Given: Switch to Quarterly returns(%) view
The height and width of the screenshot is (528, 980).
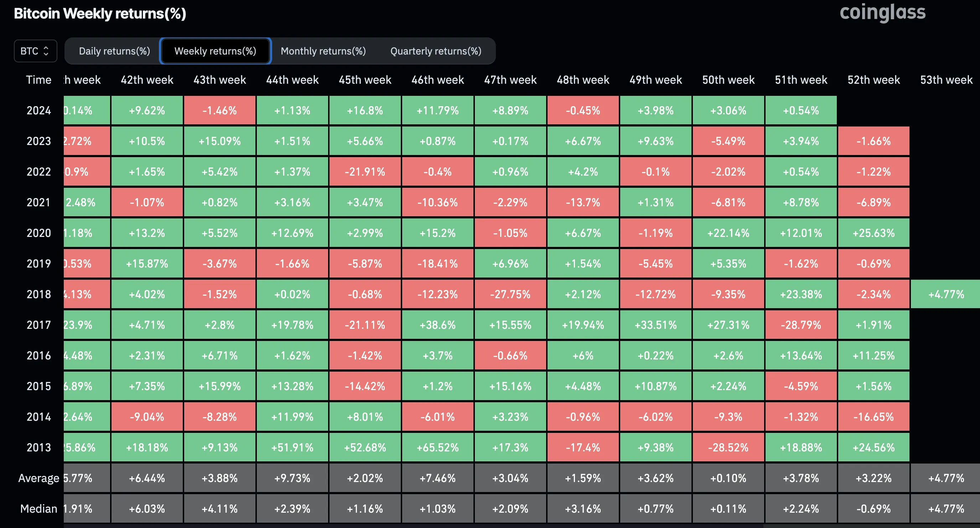Looking at the screenshot, I should pyautogui.click(x=436, y=51).
